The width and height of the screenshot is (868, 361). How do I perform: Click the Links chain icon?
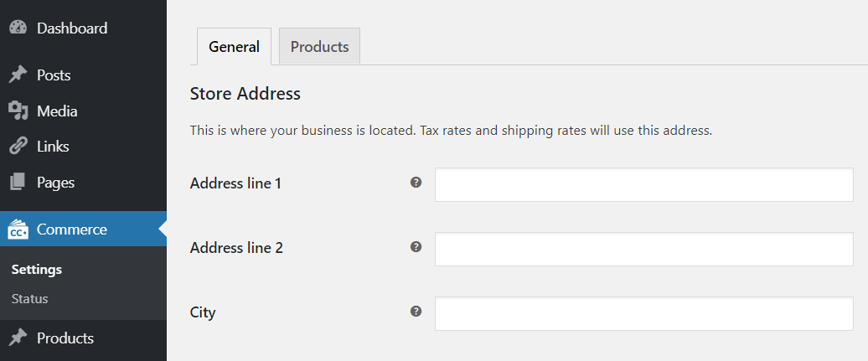tap(18, 147)
